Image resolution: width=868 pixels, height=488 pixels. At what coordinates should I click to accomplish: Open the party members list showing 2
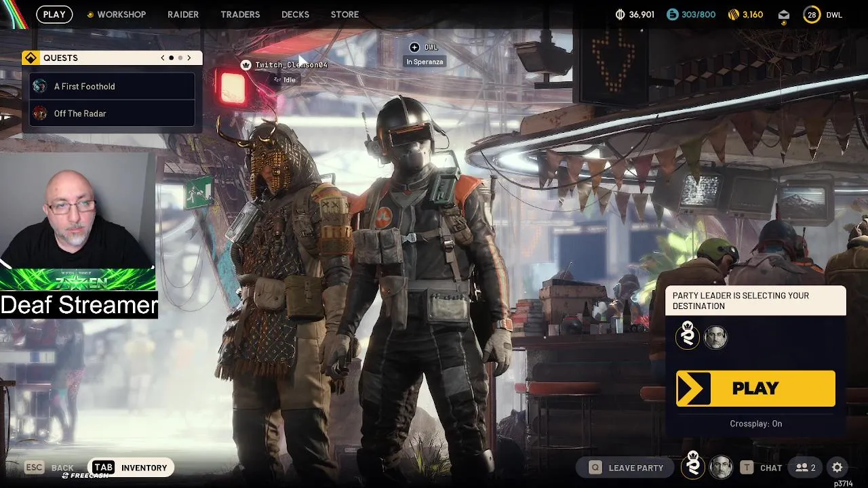(x=806, y=468)
